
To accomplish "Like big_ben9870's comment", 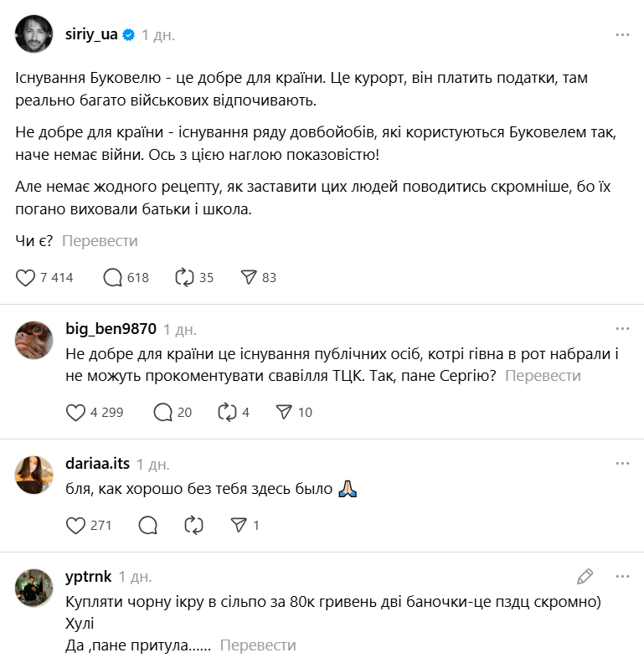I will pyautogui.click(x=76, y=412).
